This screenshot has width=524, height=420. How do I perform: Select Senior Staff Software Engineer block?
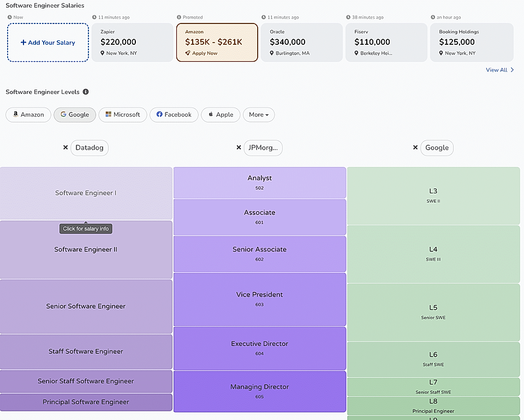pos(86,381)
